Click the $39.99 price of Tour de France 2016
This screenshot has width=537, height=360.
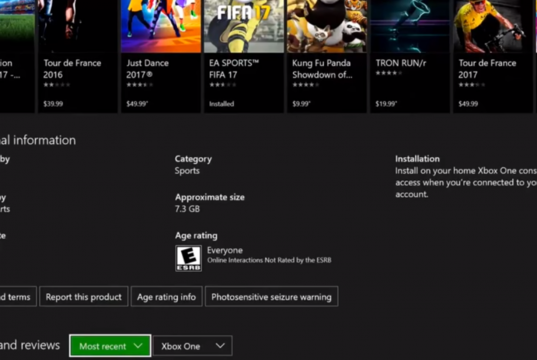pyautogui.click(x=53, y=104)
